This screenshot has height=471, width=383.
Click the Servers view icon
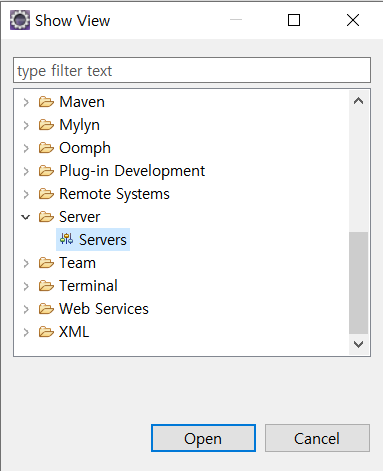click(x=67, y=239)
